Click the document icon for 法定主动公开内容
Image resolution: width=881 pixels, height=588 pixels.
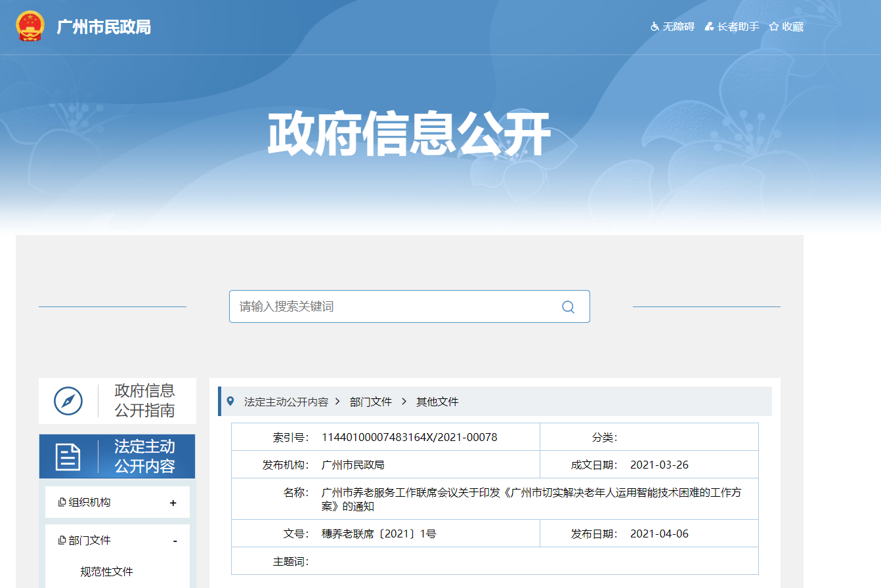68,457
